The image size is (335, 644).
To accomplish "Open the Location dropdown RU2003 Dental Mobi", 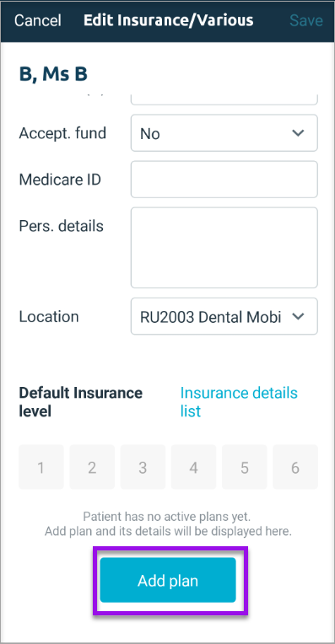I will coord(224,316).
